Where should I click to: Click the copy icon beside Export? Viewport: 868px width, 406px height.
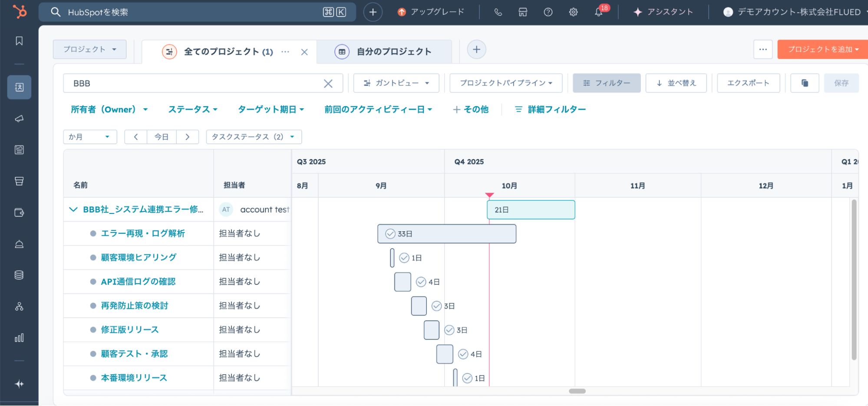click(804, 83)
